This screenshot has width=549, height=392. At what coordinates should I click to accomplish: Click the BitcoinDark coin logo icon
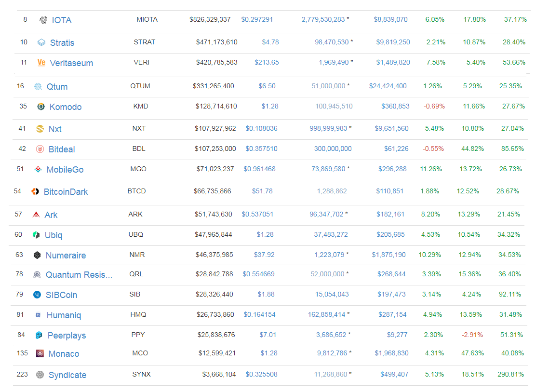pos(35,191)
